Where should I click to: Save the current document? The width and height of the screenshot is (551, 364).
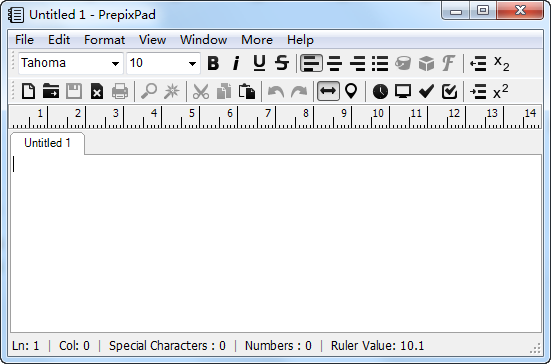(74, 91)
